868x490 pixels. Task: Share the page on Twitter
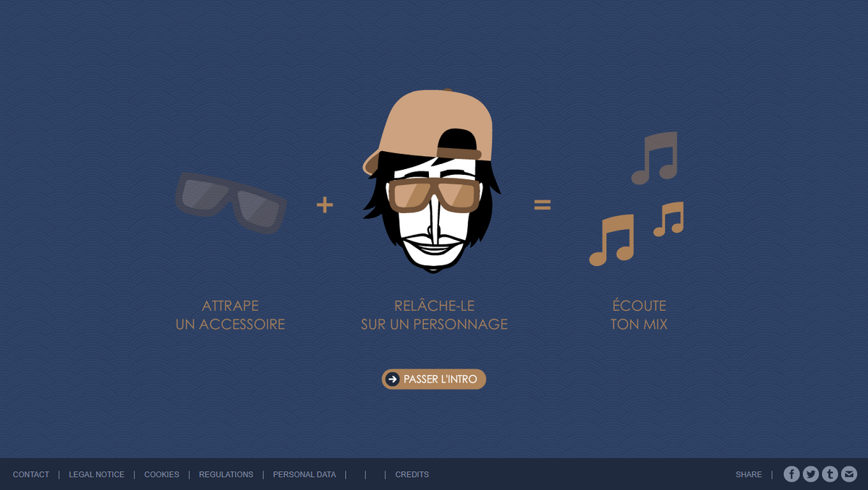(811, 474)
